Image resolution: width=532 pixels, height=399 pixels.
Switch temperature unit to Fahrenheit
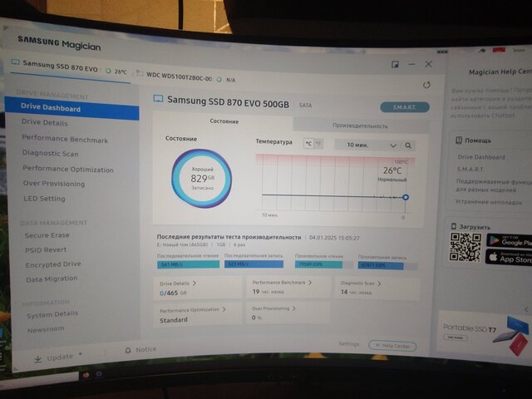pos(318,143)
